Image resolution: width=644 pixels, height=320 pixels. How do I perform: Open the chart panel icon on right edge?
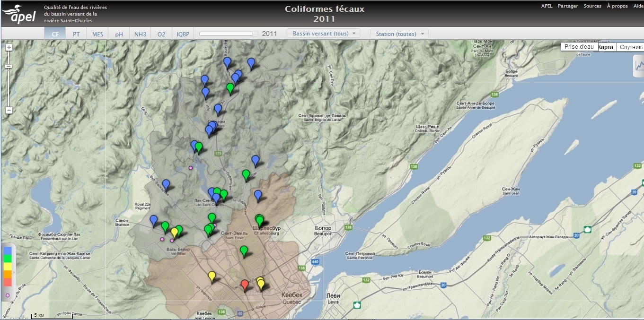coord(638,65)
